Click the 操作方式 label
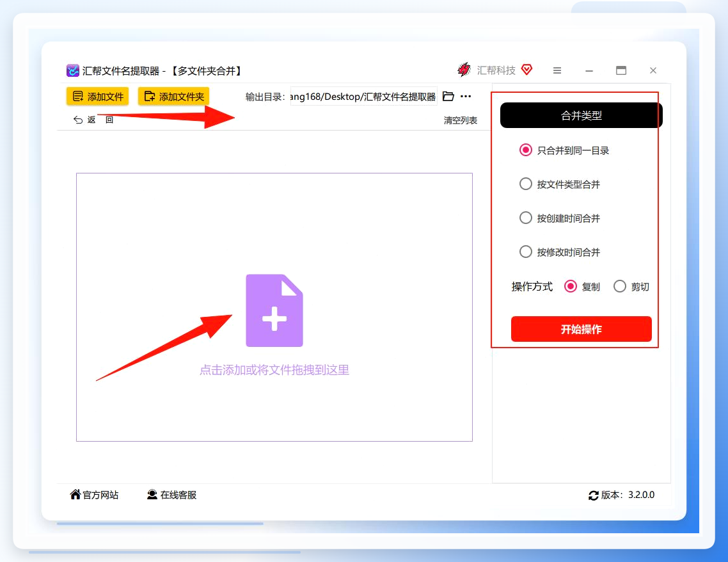Viewport: 728px width, 562px height. [x=532, y=287]
